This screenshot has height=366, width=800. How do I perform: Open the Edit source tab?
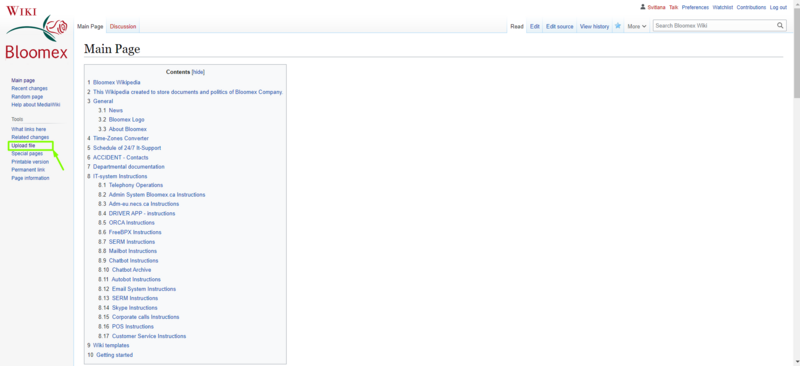coord(560,27)
